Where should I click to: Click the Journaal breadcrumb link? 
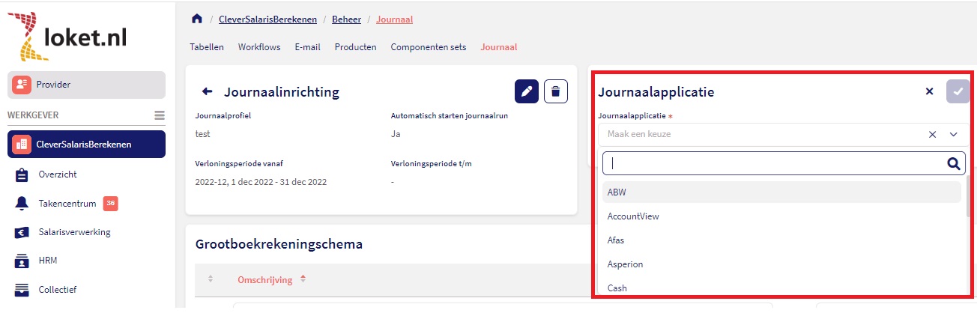(x=394, y=19)
